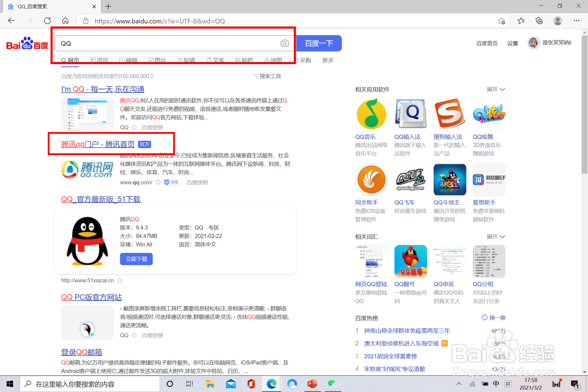This screenshot has width=588, height=392.
Task: Open the 登录QQ邮箱 result
Action: (x=82, y=352)
